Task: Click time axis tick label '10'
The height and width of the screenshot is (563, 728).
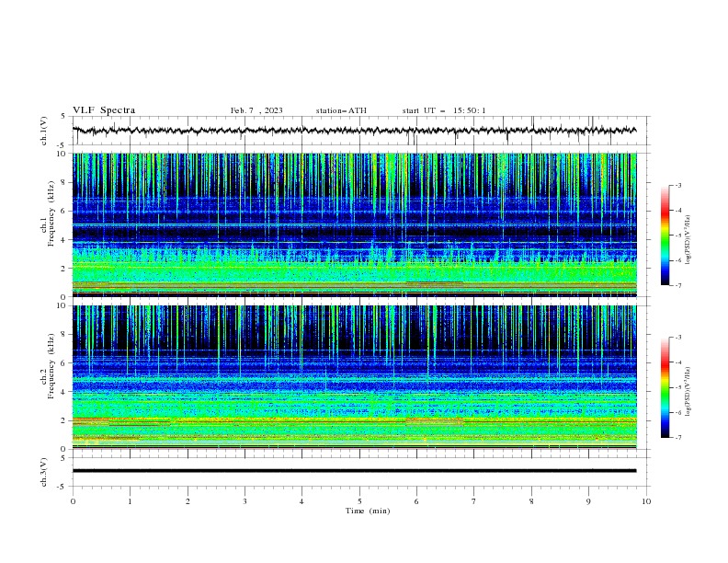Action: [646, 501]
